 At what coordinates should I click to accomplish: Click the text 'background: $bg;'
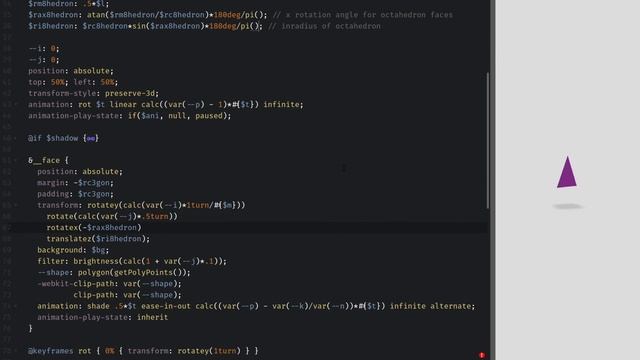73,250
